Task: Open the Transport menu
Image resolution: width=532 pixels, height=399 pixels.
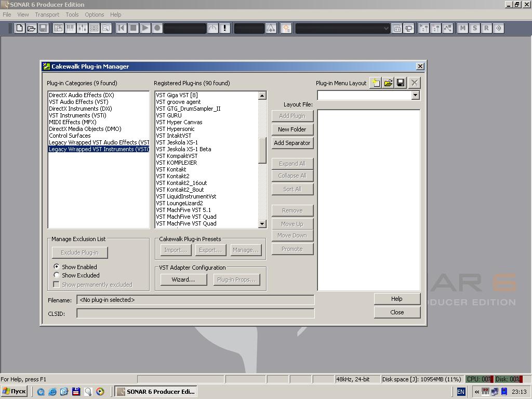Action: [x=47, y=15]
